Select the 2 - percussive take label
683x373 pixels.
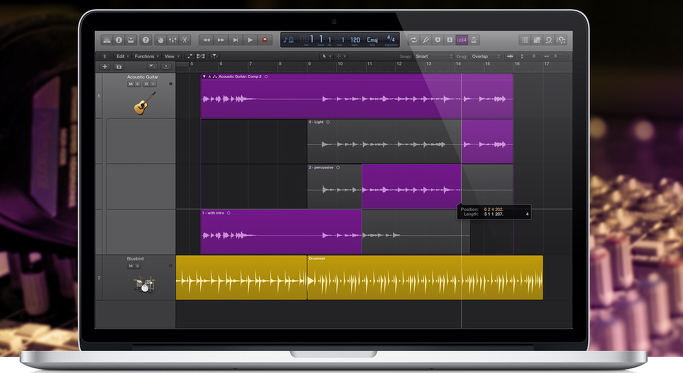[x=321, y=168]
